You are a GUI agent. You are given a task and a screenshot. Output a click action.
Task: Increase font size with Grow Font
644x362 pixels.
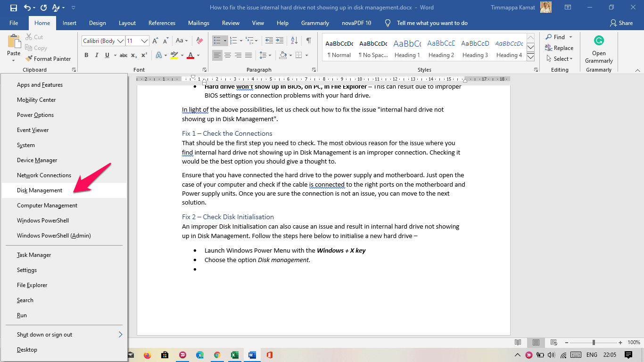[x=155, y=41]
